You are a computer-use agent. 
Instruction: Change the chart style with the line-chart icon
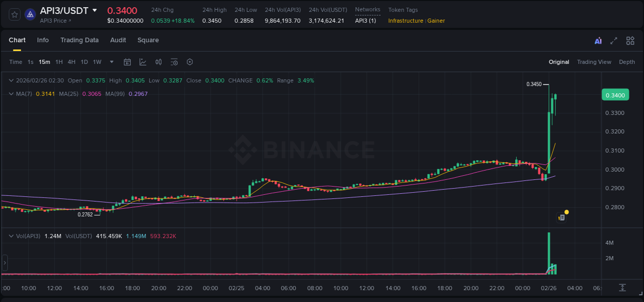point(143,62)
